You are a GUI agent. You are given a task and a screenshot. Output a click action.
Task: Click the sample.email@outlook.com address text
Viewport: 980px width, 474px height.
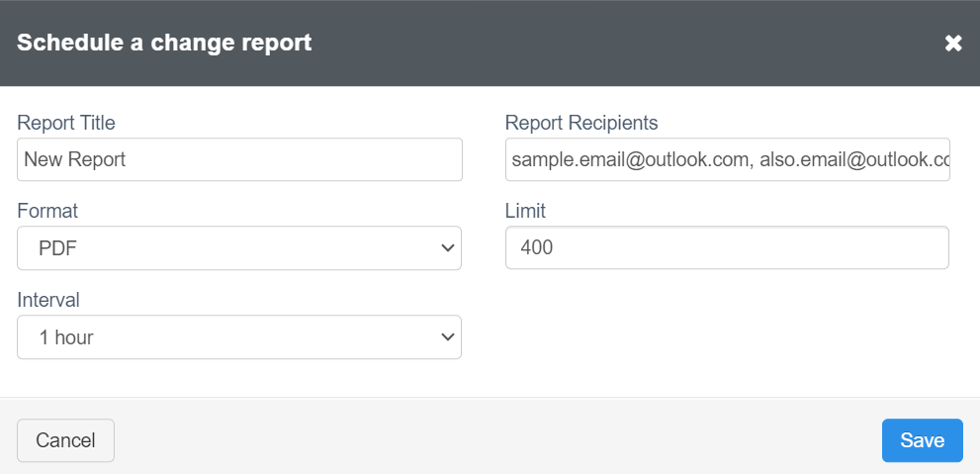pos(625,159)
